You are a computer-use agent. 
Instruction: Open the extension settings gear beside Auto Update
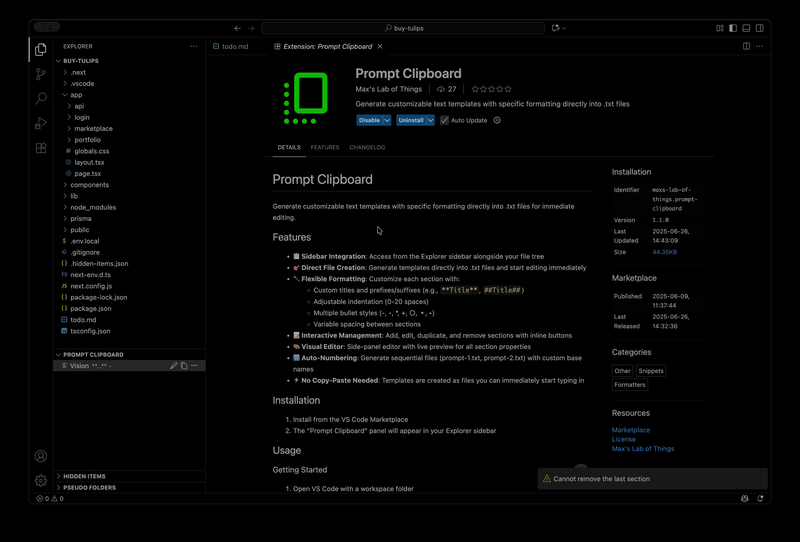click(x=497, y=120)
